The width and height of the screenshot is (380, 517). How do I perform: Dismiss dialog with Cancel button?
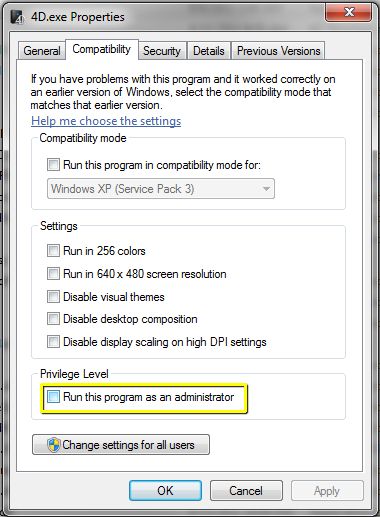[246, 491]
